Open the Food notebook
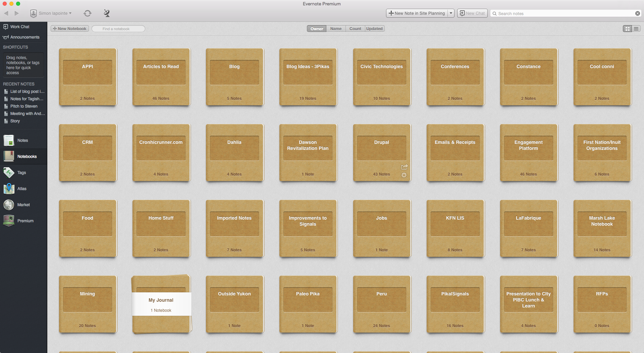 (x=88, y=229)
